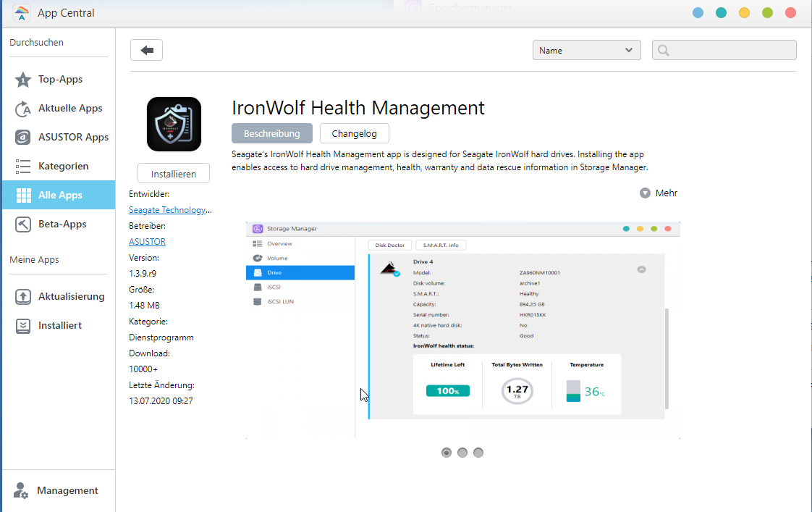The width and height of the screenshot is (812, 512).
Task: Click the teal window control button
Action: pos(721,13)
